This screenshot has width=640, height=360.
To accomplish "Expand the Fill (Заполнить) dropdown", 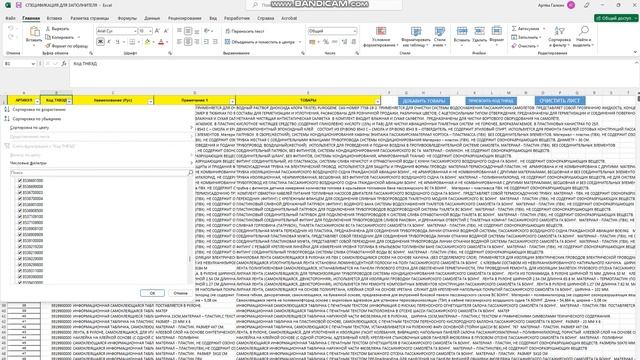I will click(540, 38).
